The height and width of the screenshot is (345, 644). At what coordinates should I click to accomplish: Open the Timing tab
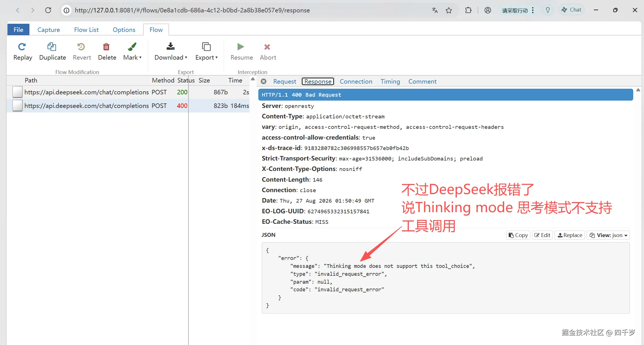point(390,81)
